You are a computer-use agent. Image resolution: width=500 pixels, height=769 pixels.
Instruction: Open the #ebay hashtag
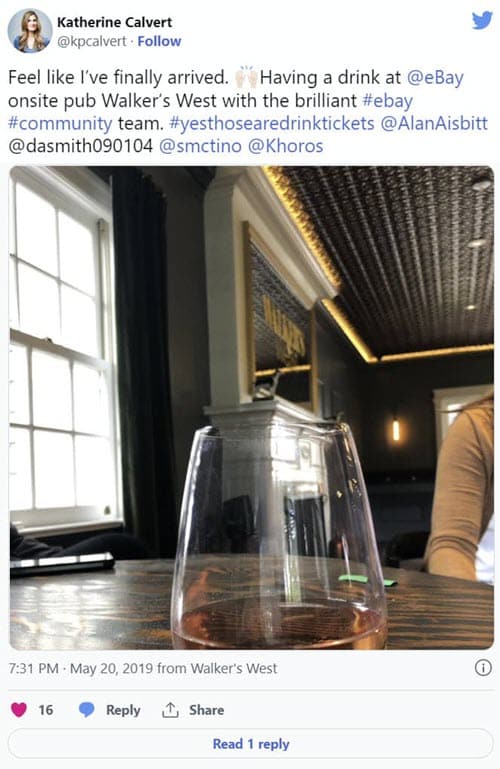[x=388, y=101]
